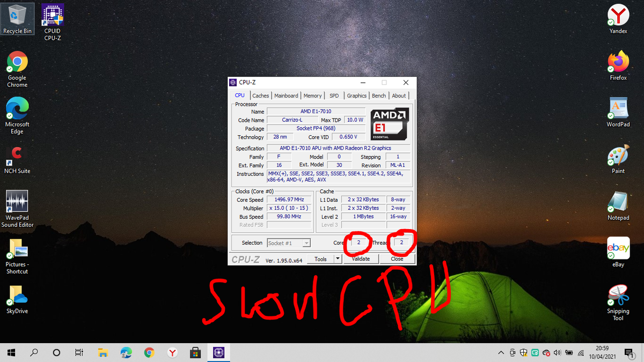Screen dimensions: 644x362
Task: Expand the Tools dropdown arrow
Action: 338,259
